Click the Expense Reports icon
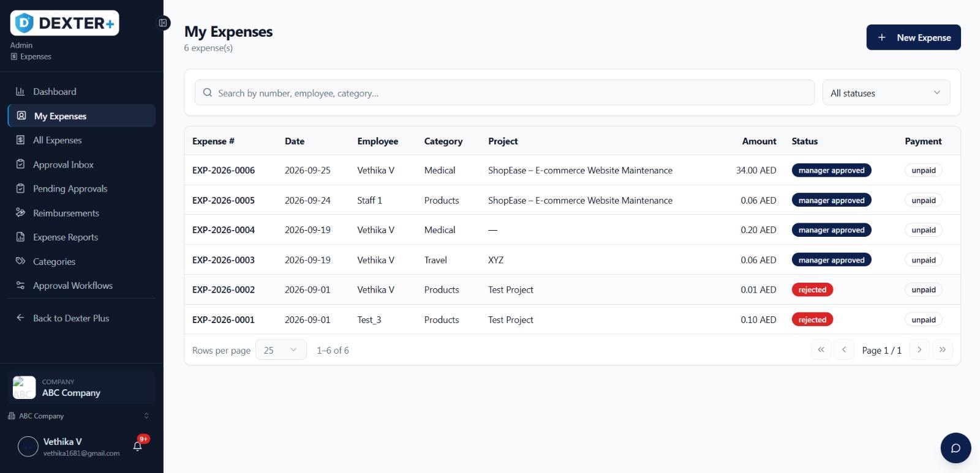This screenshot has height=473, width=980. point(20,237)
